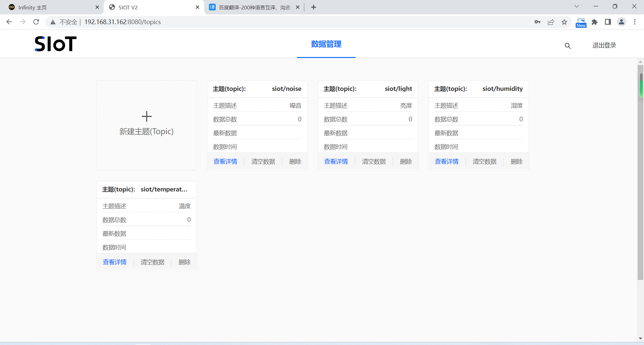Close the Infinity 主页 tab
Image resolution: width=644 pixels, height=345 pixels.
coord(97,7)
